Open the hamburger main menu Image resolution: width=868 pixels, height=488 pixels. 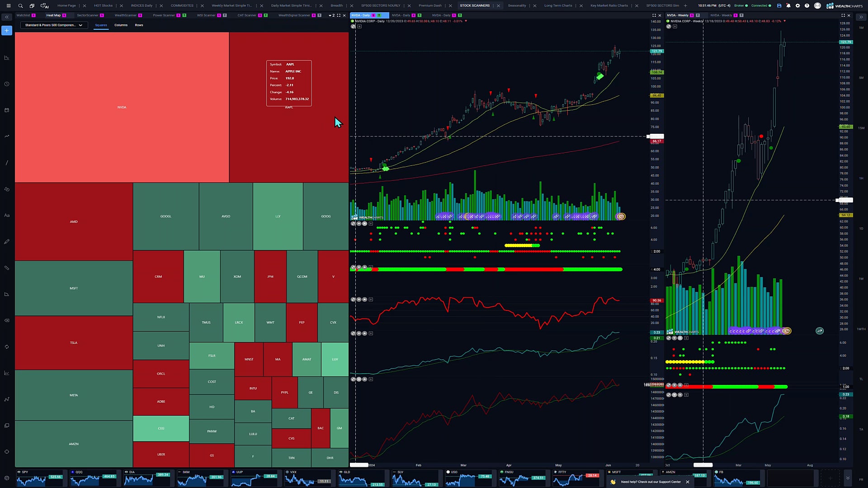[8, 6]
